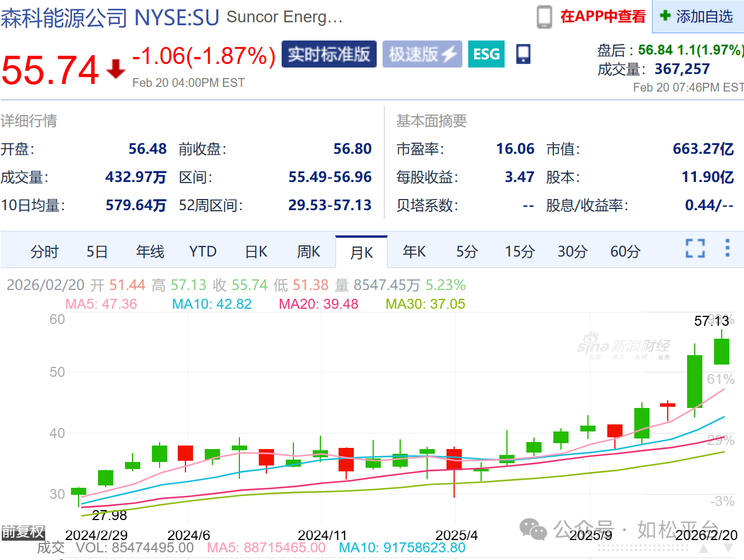744x560 pixels.
Task: Select the 日K daily candlestick tab
Action: click(256, 252)
